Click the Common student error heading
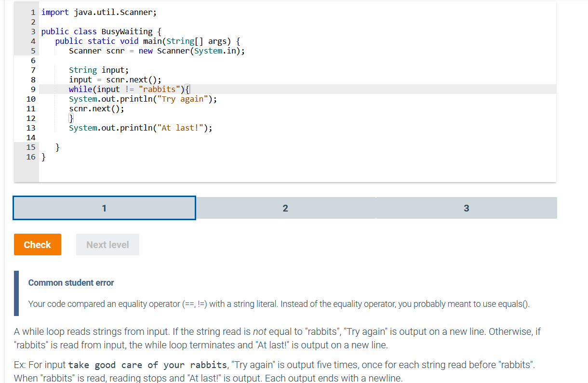This screenshot has width=588, height=383. pyautogui.click(x=71, y=283)
